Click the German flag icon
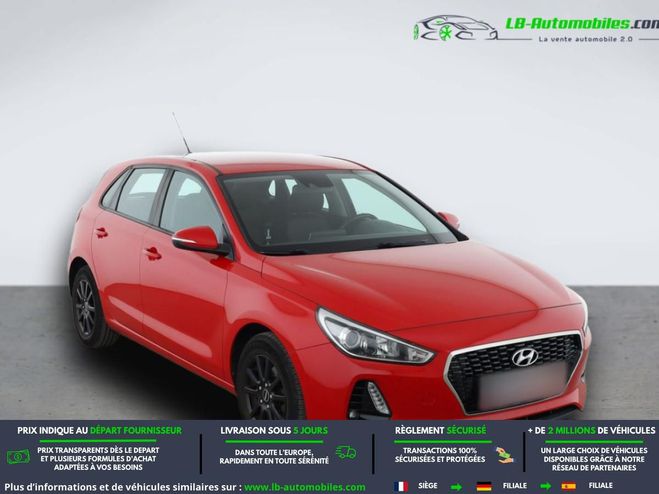659x494 pixels. (484, 486)
